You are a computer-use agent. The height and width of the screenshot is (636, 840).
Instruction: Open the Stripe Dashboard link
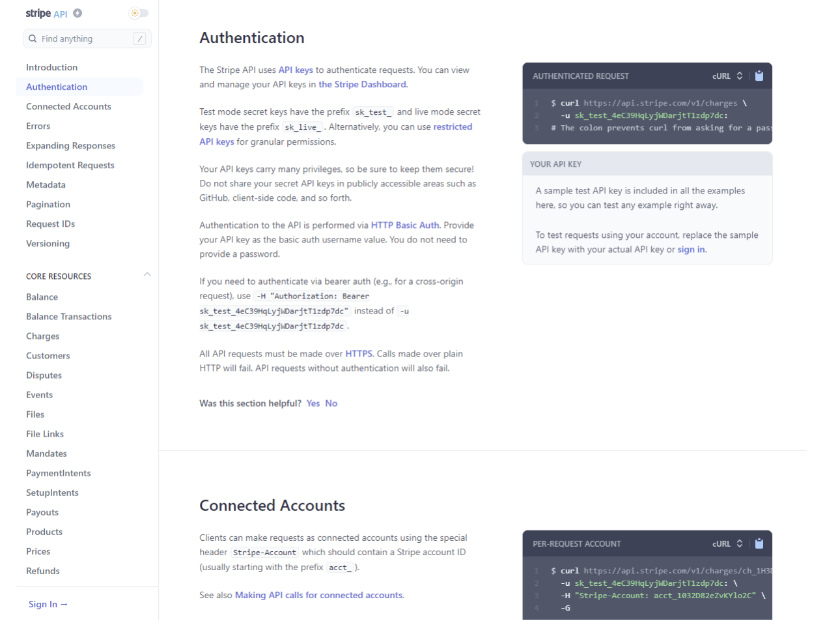coord(362,85)
